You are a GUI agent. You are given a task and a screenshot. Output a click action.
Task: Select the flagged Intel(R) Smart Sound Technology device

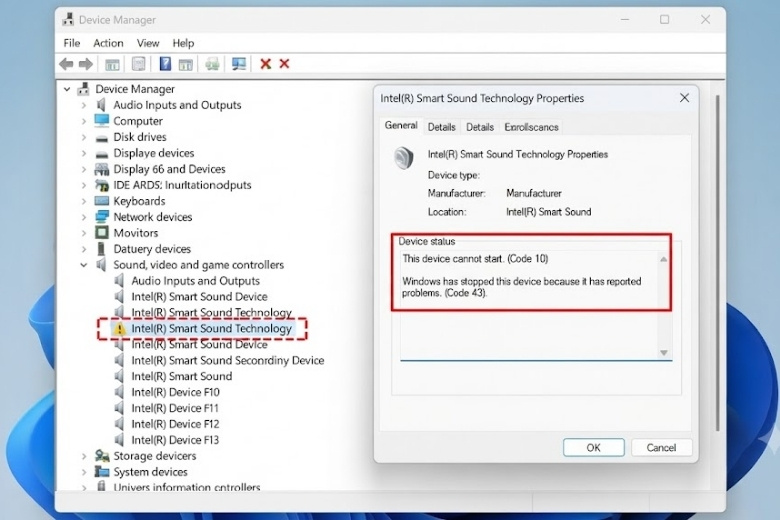tap(211, 328)
